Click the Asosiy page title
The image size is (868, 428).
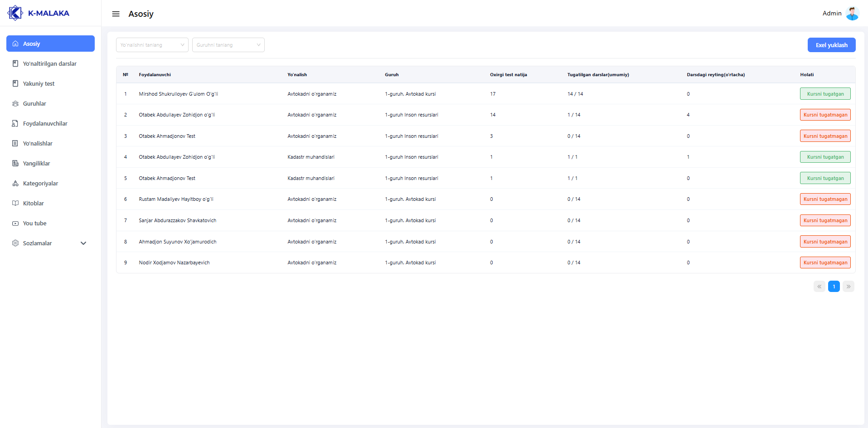pyautogui.click(x=141, y=14)
